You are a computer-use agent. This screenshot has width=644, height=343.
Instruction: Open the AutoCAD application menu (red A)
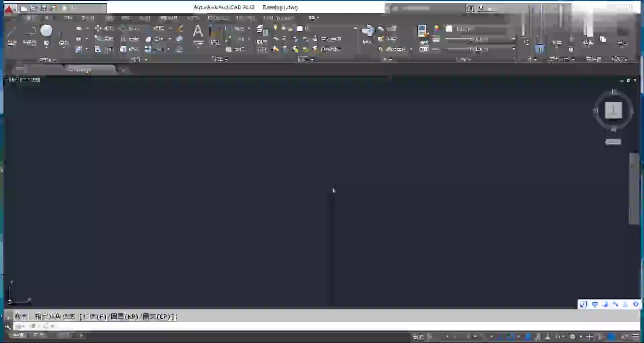tap(9, 9)
